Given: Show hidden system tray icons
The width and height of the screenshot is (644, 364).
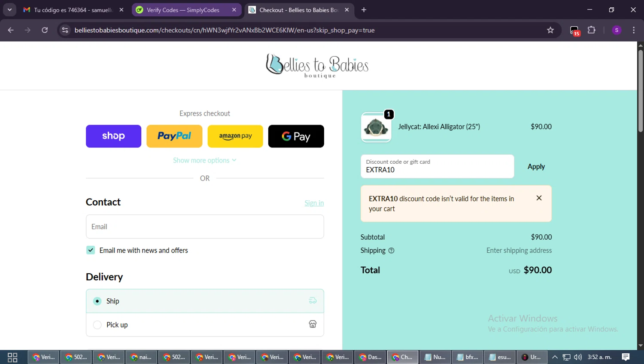Looking at the screenshot, I should 555,357.
